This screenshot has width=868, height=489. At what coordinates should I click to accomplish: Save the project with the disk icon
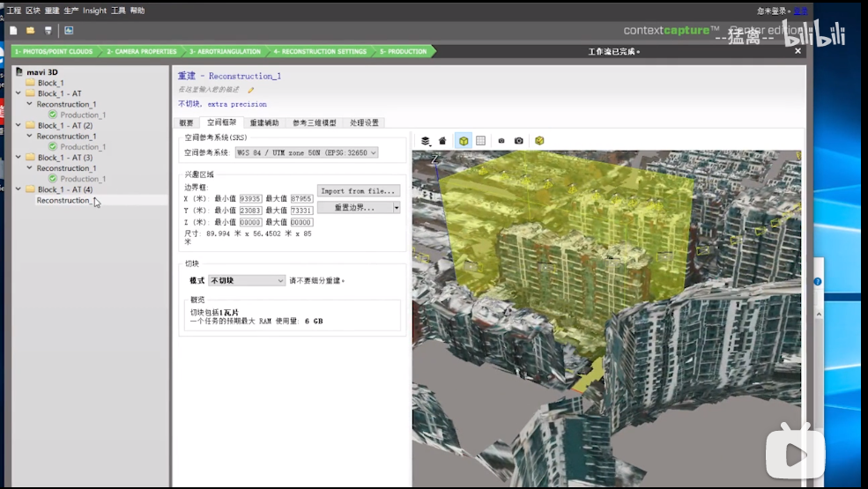click(x=48, y=31)
